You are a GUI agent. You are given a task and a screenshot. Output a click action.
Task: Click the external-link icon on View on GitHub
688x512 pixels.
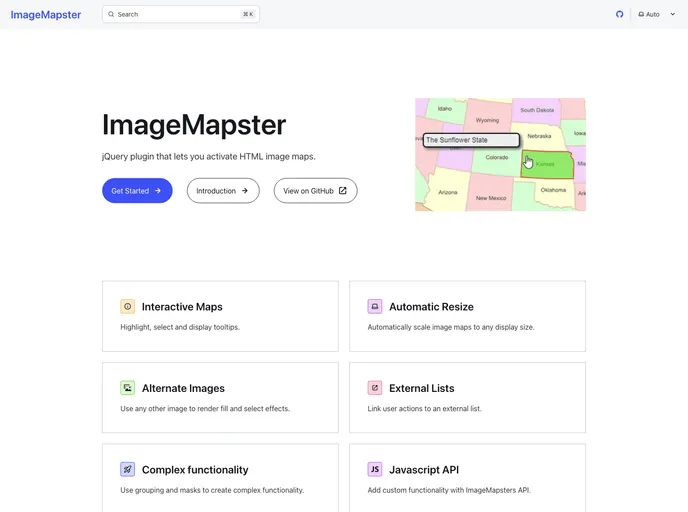point(343,191)
